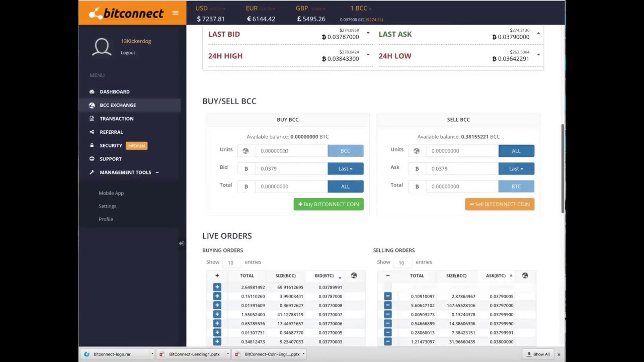This screenshot has height=362, width=644.
Task: Click the Management Tools wrench icon
Action: [92, 172]
